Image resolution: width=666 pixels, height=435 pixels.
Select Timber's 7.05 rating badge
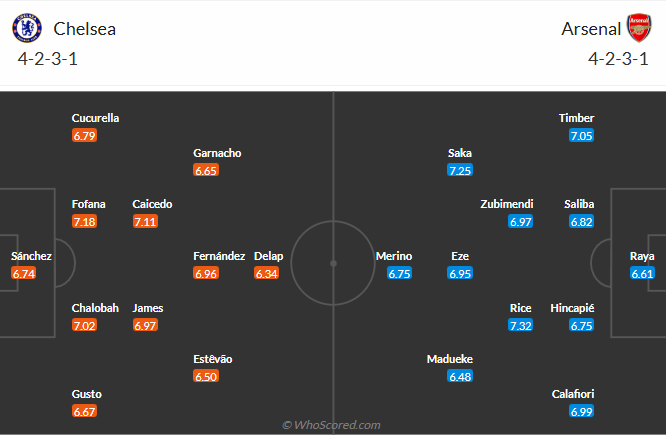581,136
